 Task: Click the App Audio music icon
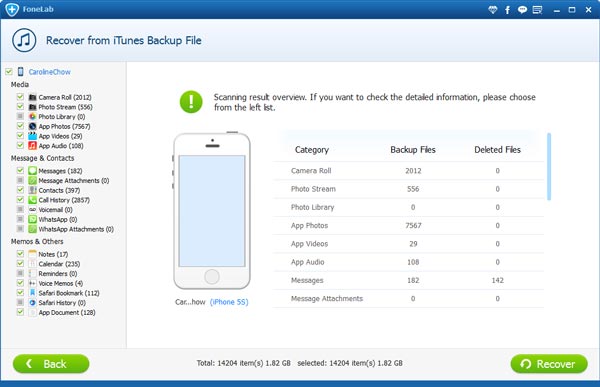click(x=33, y=145)
